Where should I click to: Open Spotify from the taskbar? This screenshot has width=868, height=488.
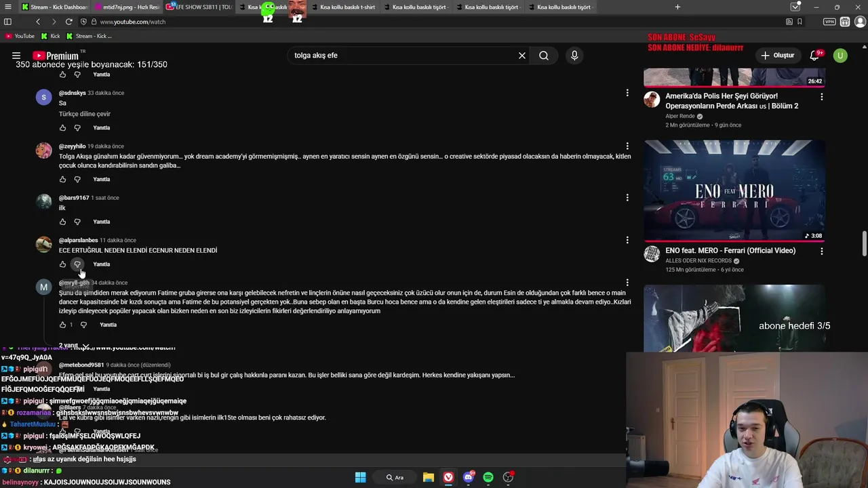pos(488,477)
